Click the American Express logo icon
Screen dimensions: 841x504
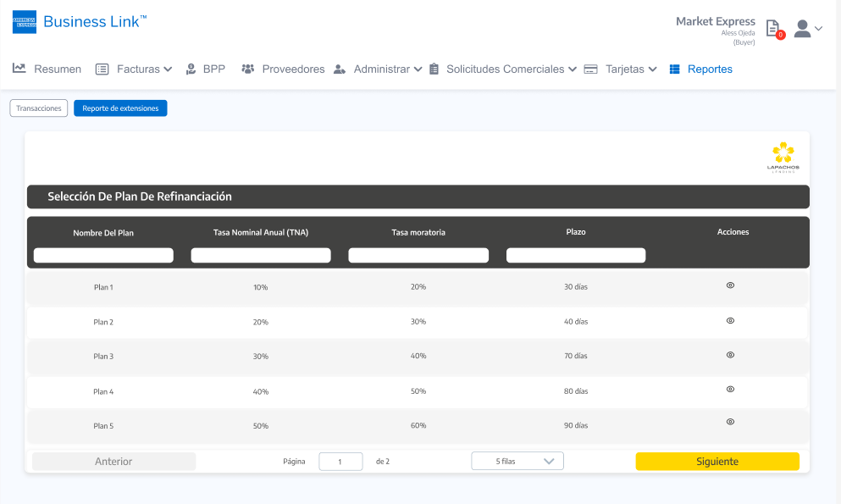(25, 22)
